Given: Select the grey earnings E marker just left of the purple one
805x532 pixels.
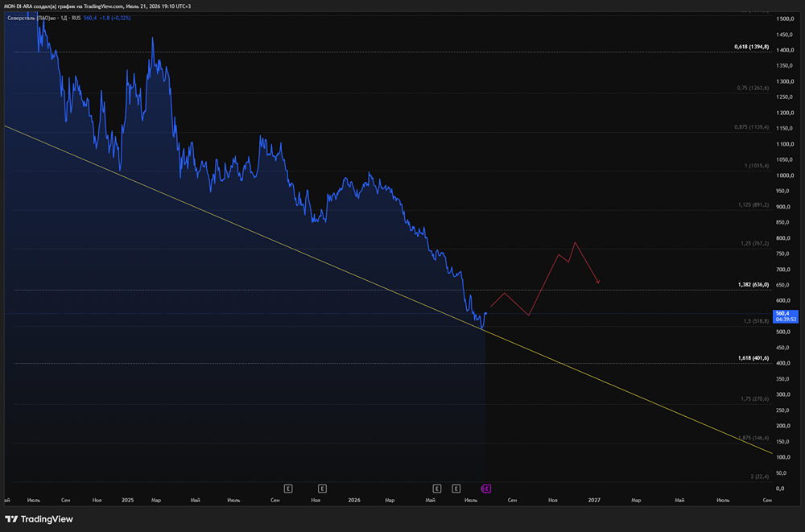Looking at the screenshot, I should [x=456, y=489].
